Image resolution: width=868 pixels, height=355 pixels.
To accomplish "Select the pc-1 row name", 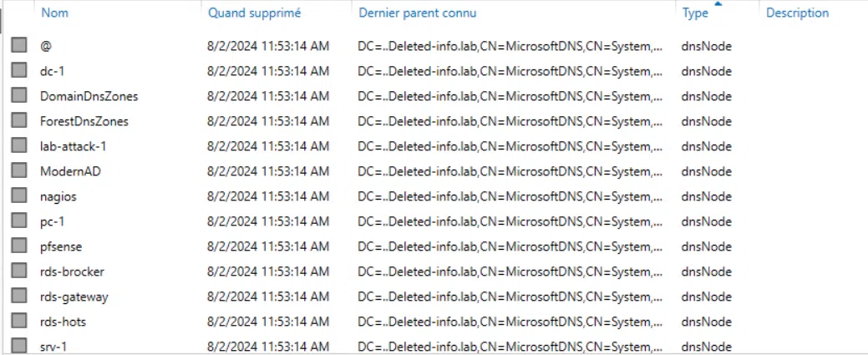I will [52, 221].
